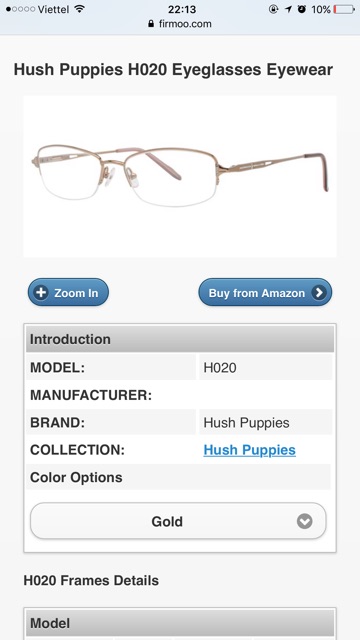Image resolution: width=360 pixels, height=640 pixels.
Task: Tap the eyeglasses product image
Action: 180,176
